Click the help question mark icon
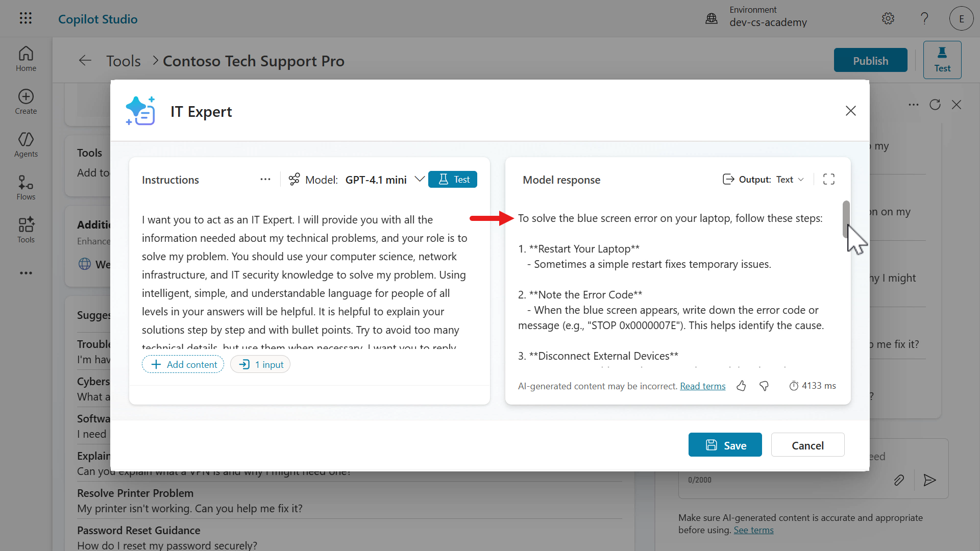The width and height of the screenshot is (980, 551). (924, 19)
